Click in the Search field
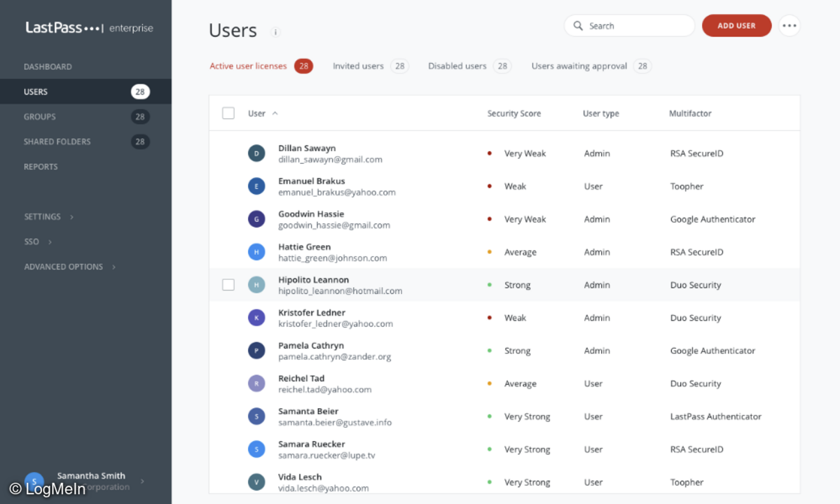 coord(629,26)
